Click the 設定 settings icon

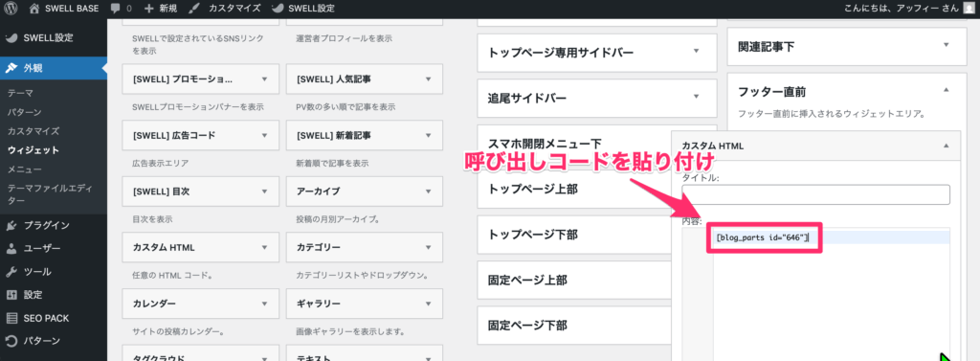point(11,295)
